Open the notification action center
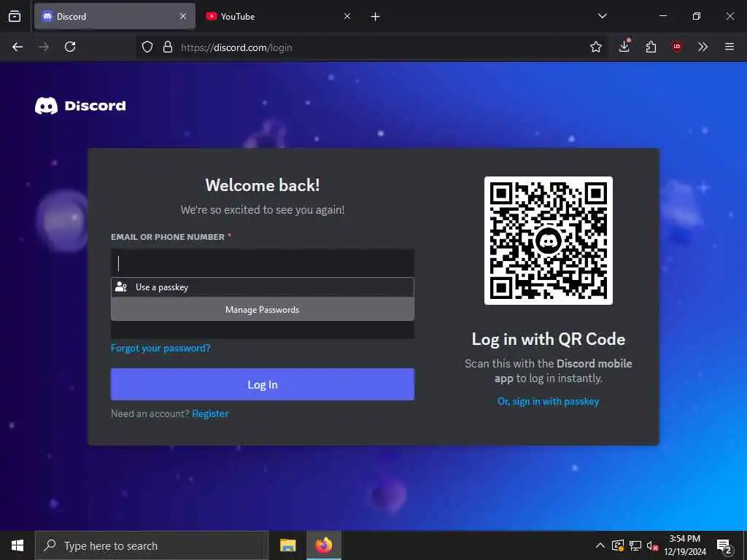Viewport: 747px width, 560px height. (x=724, y=545)
